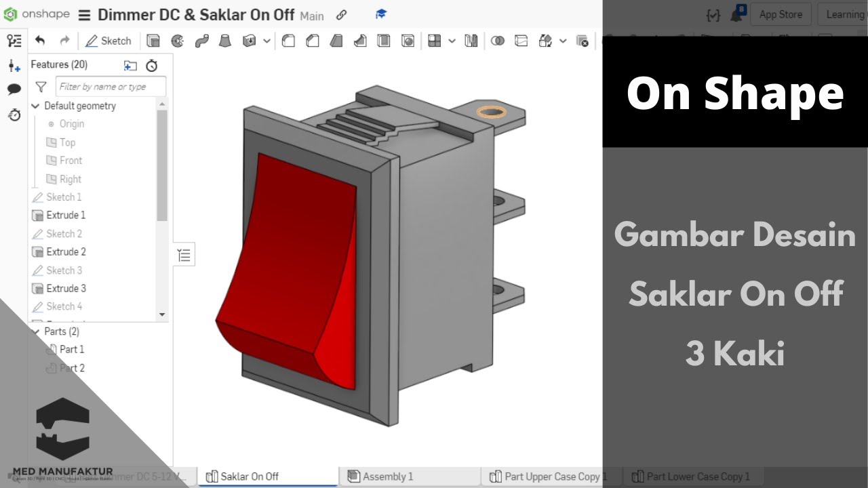This screenshot has height=488, width=868.
Task: Open the comments panel
Action: pos(14,89)
